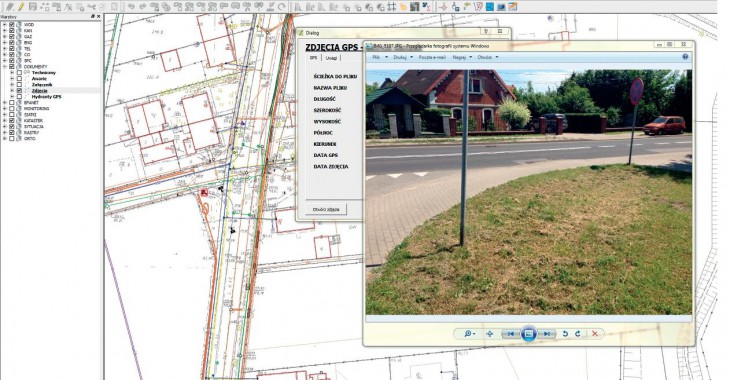Expand the RASTRY layer group
The image size is (730, 380).
click(5, 132)
